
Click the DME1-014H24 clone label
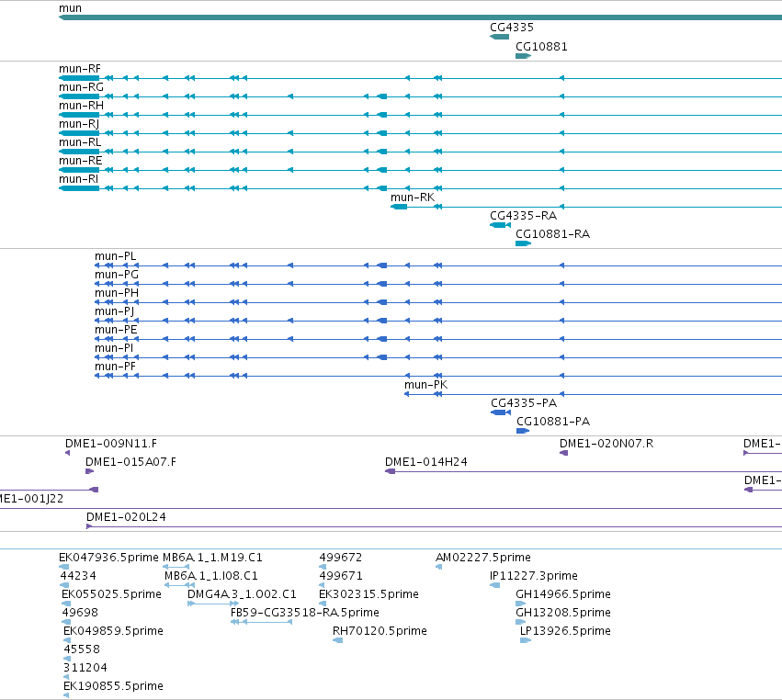click(x=426, y=462)
